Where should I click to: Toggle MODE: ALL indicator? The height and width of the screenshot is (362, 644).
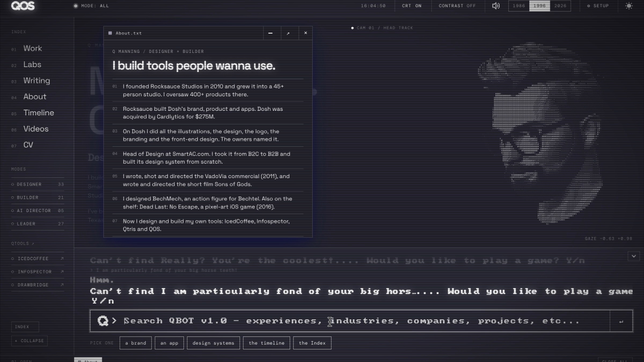91,6
